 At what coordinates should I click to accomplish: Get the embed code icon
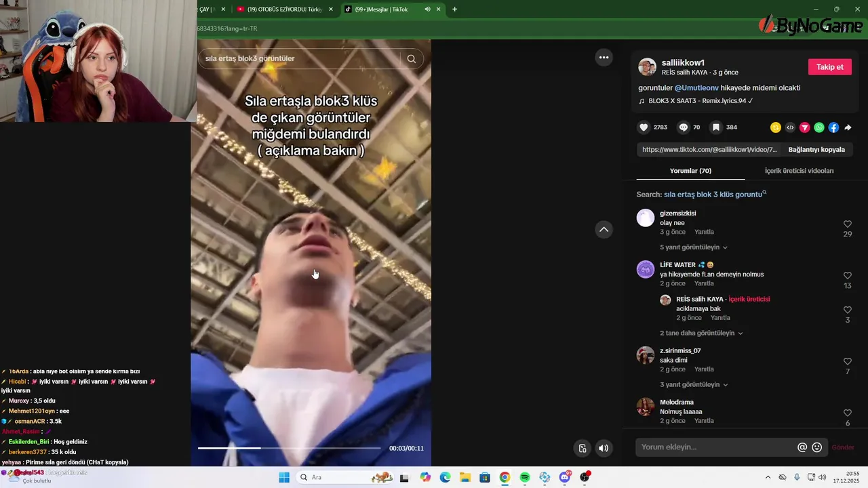pos(790,127)
